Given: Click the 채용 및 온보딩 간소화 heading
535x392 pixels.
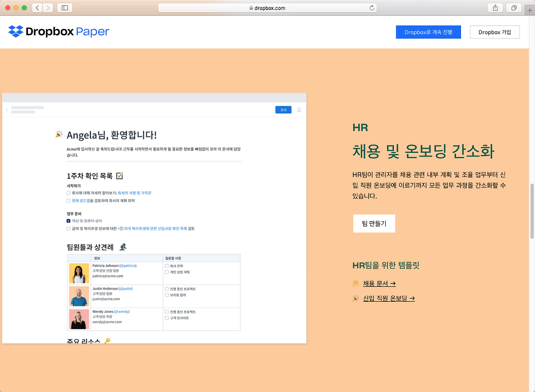Looking at the screenshot, I should (x=423, y=151).
